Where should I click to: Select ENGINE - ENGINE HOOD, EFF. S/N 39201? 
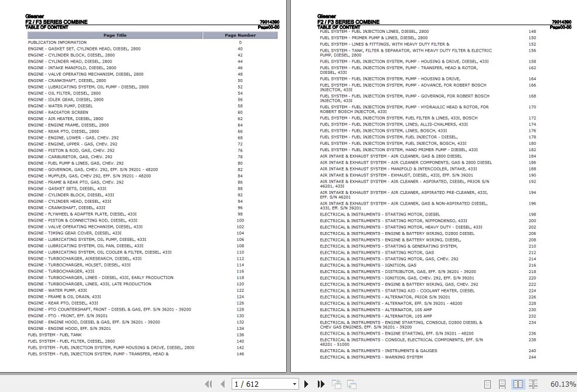70,329
